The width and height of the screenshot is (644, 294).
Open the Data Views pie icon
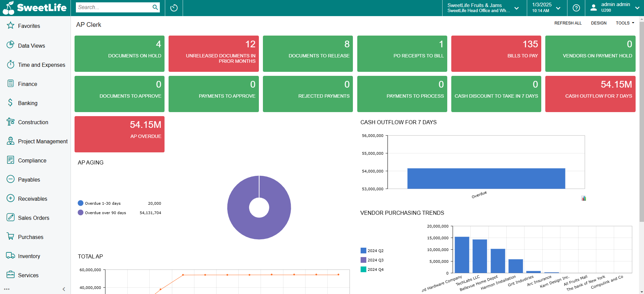pos(11,45)
